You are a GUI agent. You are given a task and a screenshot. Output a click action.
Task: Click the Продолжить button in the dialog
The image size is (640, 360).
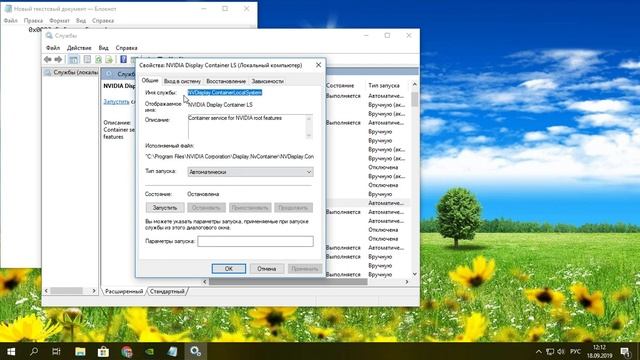(293, 208)
